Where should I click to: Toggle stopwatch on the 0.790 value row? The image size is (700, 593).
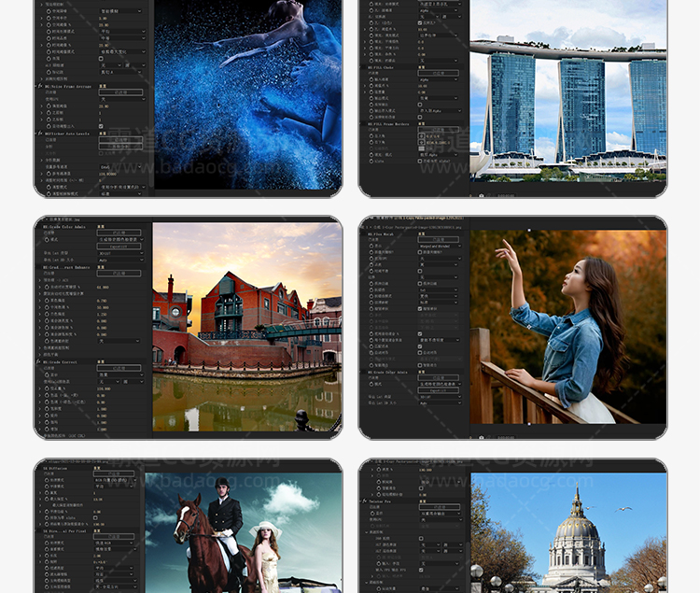click(47, 301)
